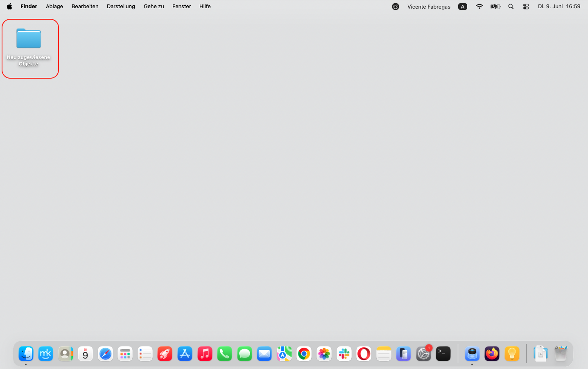Viewport: 588px width, 369px height.
Task: Open the Finder menu in menu bar
Action: point(29,6)
